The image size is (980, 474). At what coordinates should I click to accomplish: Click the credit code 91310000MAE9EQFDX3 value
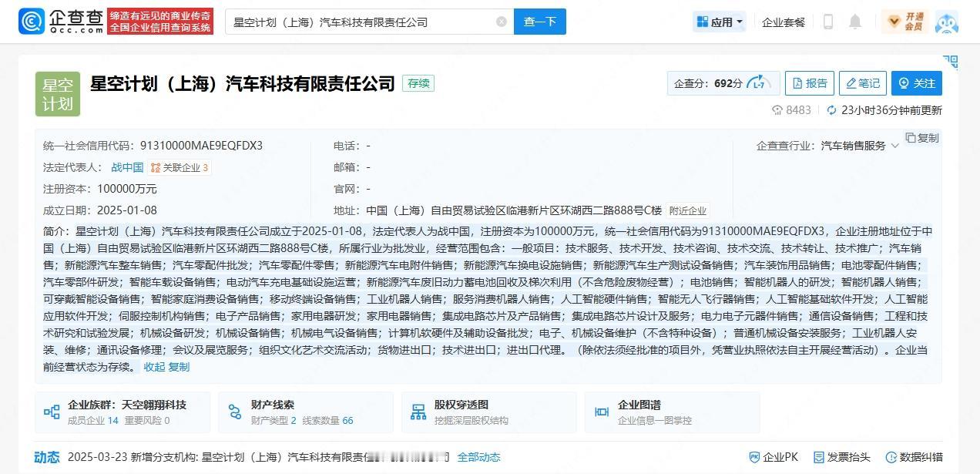(201, 146)
